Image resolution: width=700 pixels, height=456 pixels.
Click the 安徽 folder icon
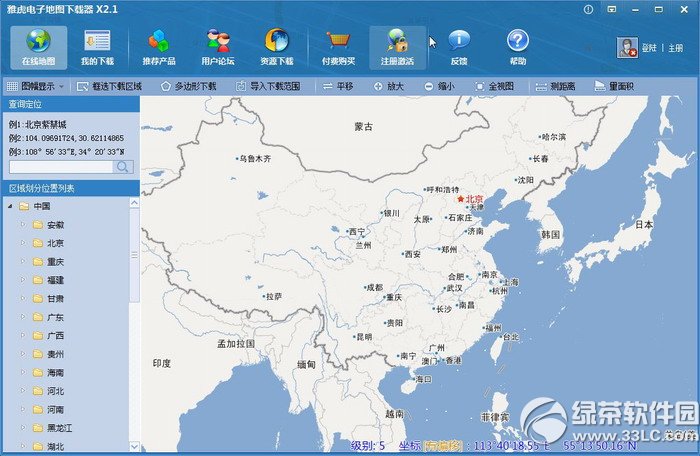pos(38,225)
